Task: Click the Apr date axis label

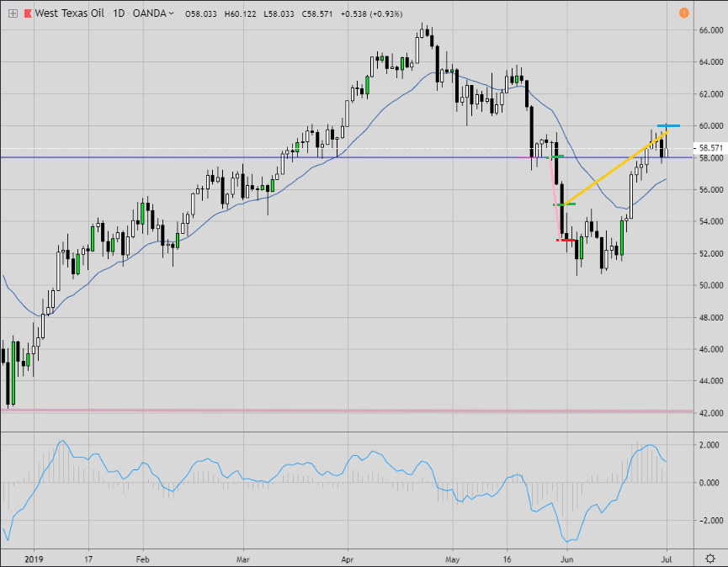Action: pyautogui.click(x=348, y=559)
